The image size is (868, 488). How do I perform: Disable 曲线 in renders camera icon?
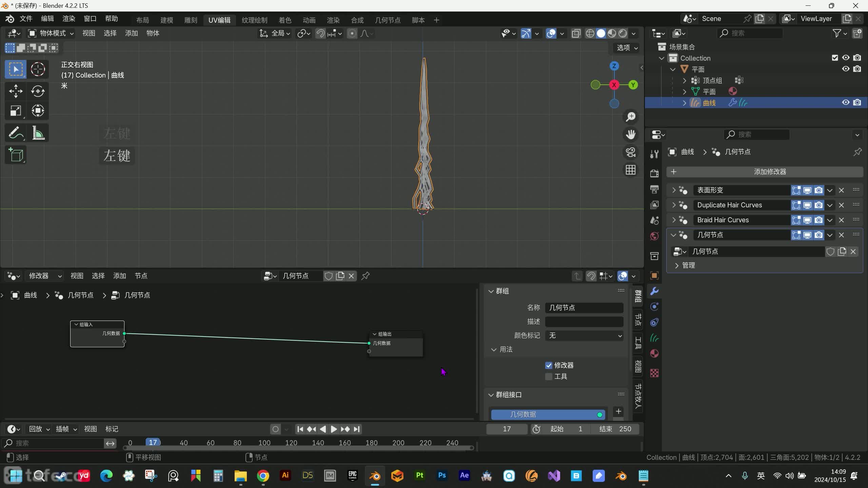coord(857,102)
